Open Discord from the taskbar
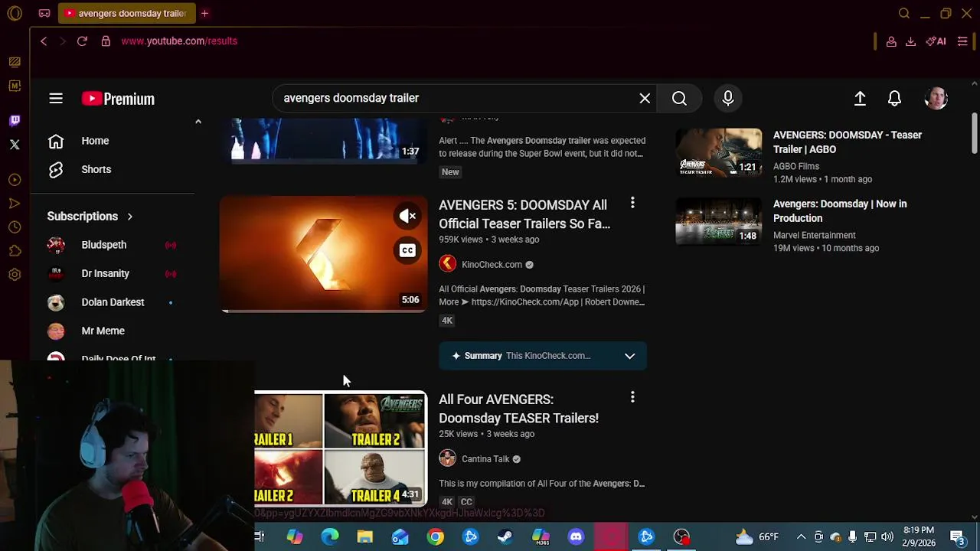980x551 pixels. pyautogui.click(x=576, y=536)
